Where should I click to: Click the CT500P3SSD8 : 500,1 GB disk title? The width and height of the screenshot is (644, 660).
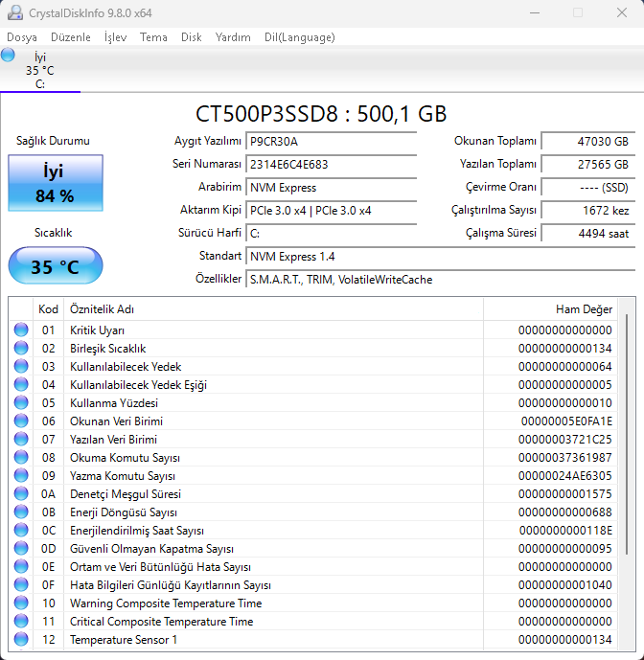coord(321,114)
